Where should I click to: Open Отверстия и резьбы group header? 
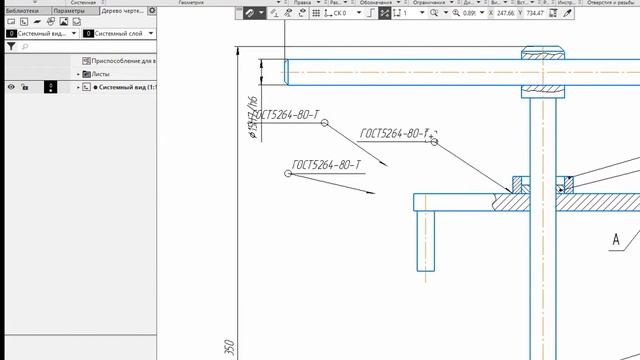click(611, 2)
